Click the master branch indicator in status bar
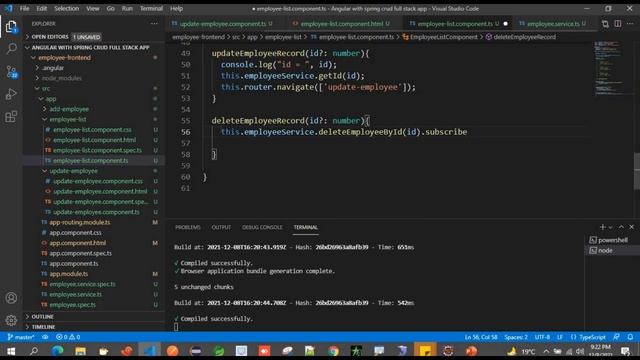Screen dimensions: 640x360 [20, 337]
